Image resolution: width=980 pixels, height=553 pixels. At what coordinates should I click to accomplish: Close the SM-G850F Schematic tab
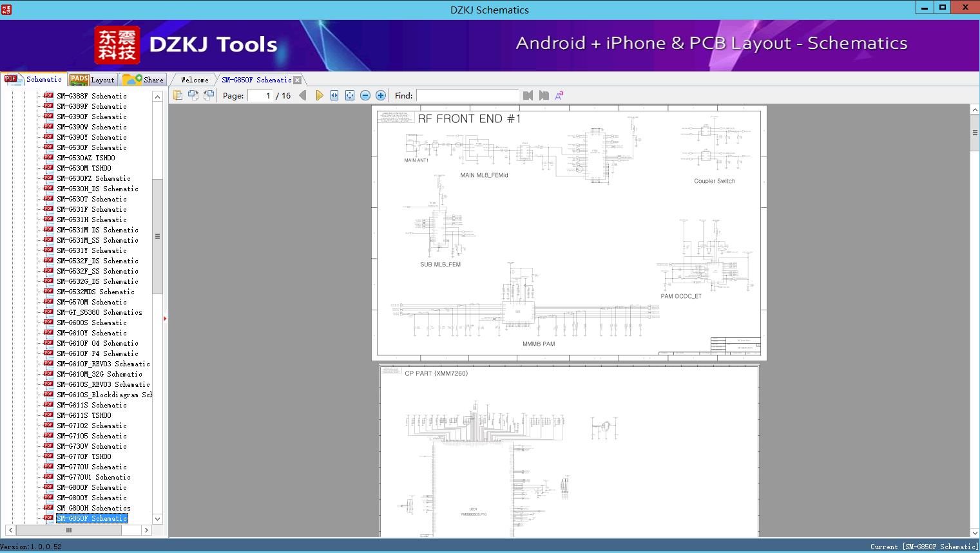click(x=297, y=80)
